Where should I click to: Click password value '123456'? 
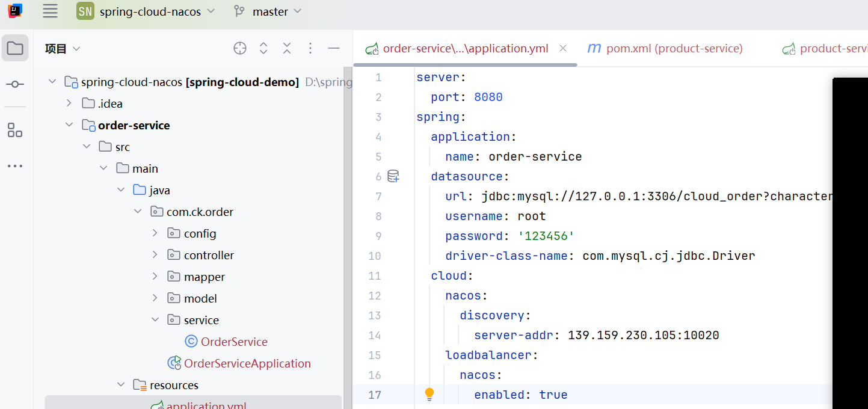546,236
